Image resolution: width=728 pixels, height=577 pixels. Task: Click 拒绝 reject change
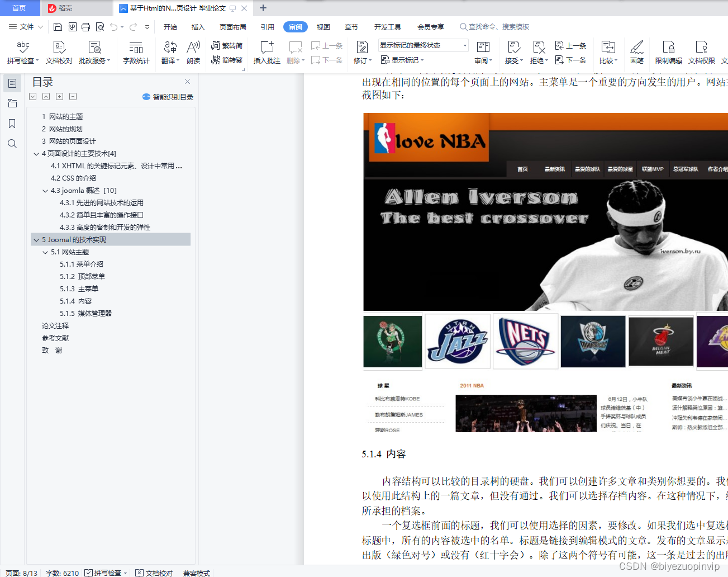coord(539,53)
